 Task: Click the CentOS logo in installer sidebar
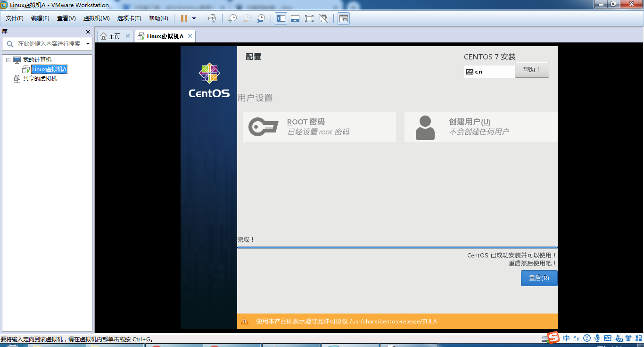[209, 80]
